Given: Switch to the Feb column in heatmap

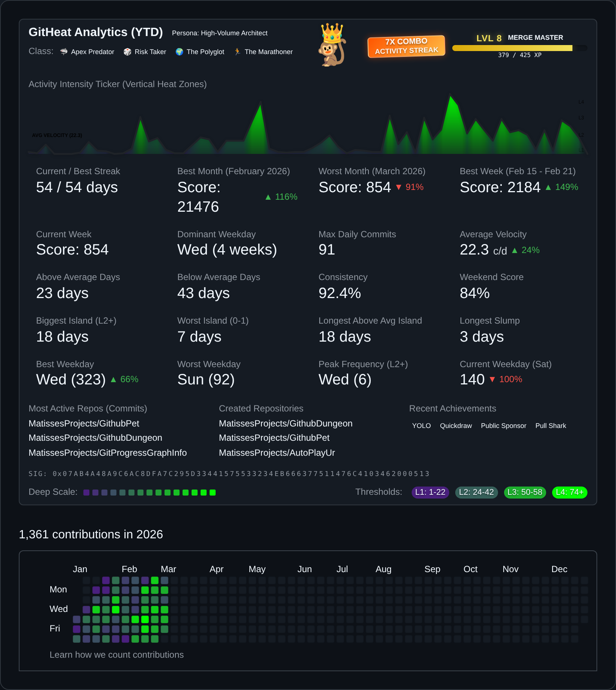Looking at the screenshot, I should click(129, 569).
